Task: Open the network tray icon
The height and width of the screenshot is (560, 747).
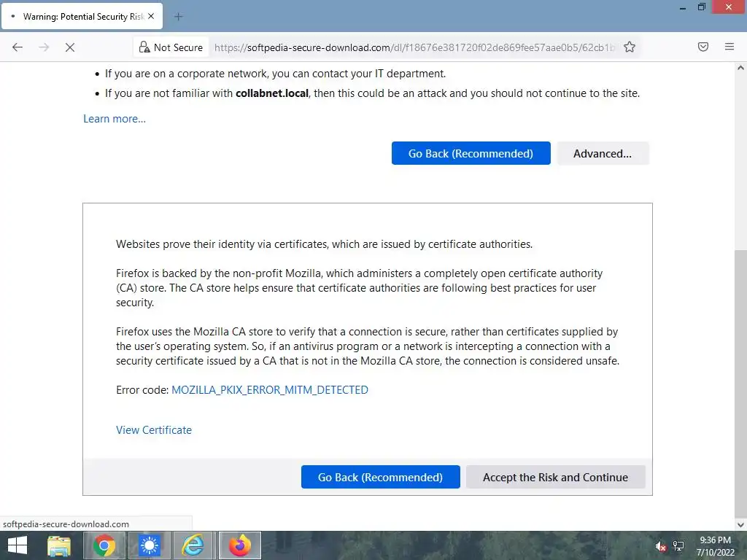Action: pyautogui.click(x=678, y=546)
